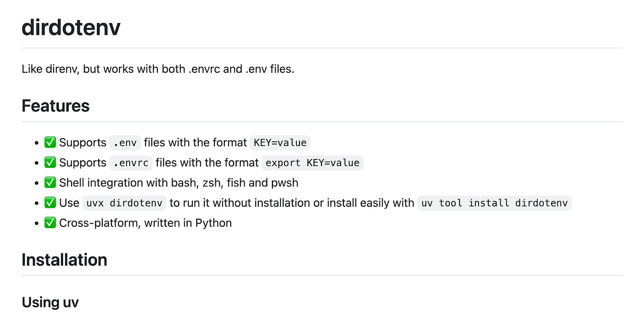
Task: Click the green checkmark beside .env support
Action: coord(50,143)
